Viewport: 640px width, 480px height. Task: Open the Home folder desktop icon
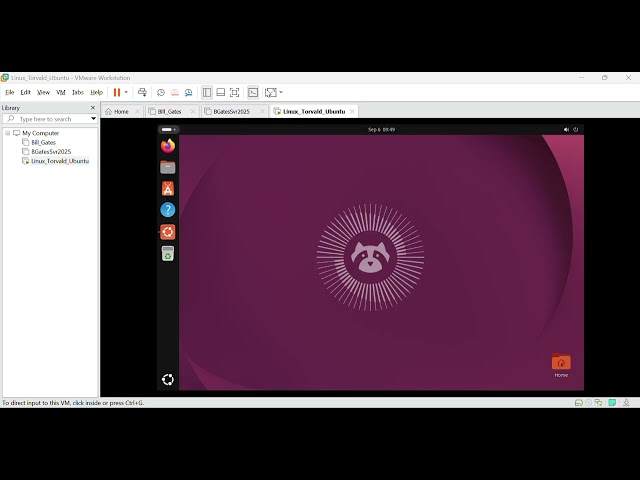[561, 365]
